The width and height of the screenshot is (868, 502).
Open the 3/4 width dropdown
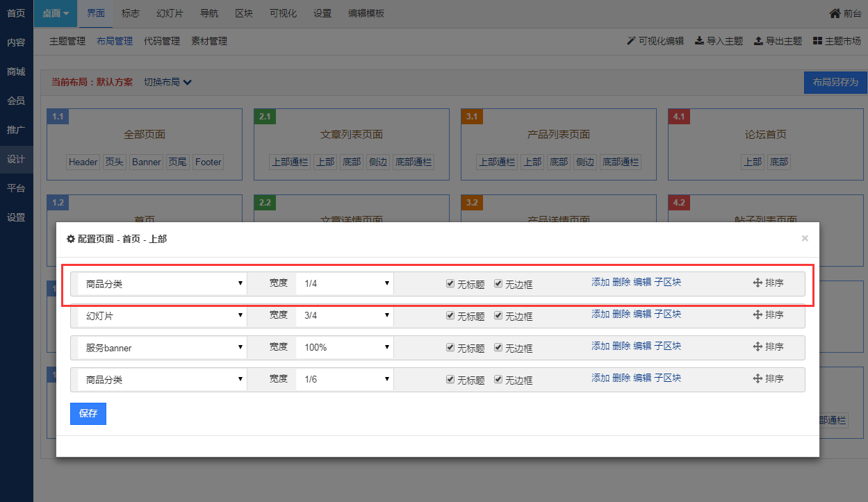pyautogui.click(x=345, y=315)
